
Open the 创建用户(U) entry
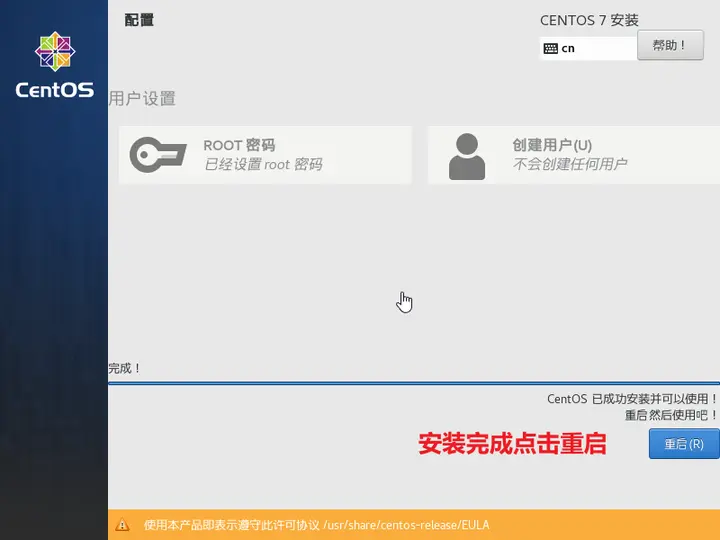click(574, 155)
